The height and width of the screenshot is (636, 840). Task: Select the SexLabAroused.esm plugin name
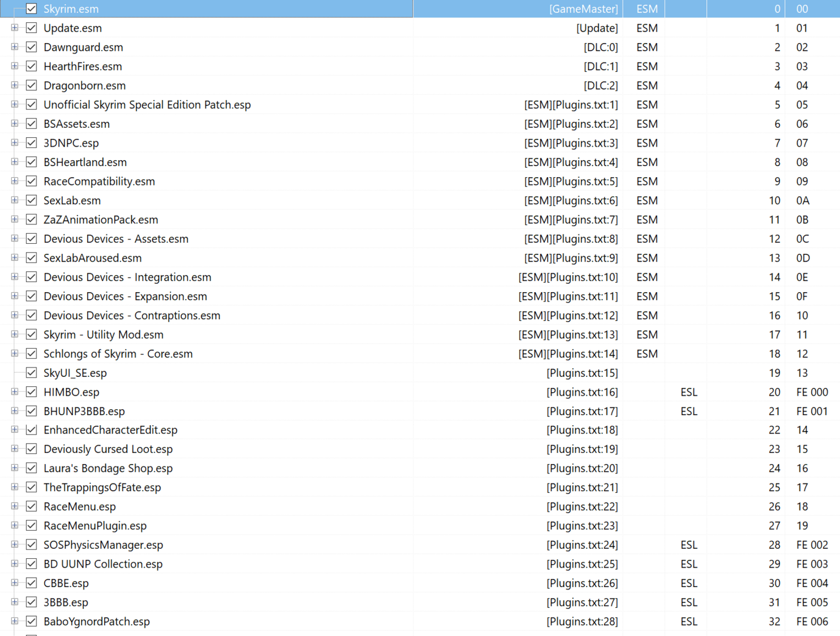[92, 258]
